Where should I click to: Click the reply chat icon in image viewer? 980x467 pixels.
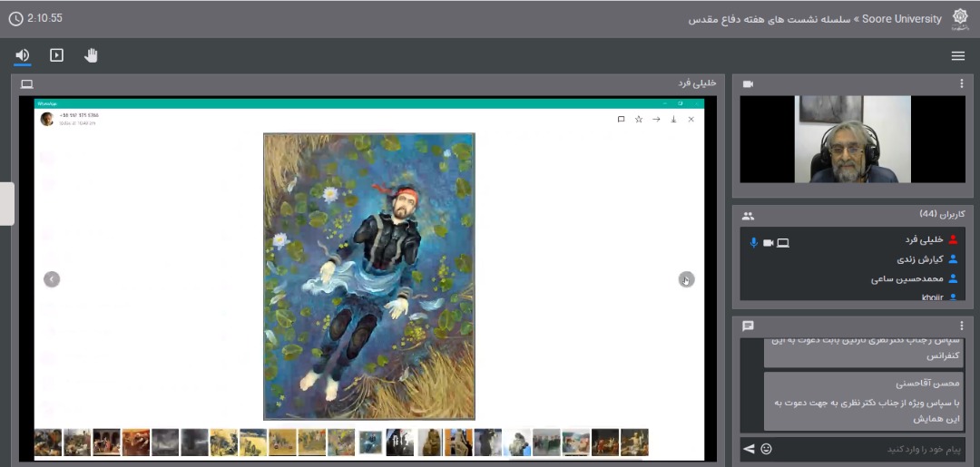621,120
